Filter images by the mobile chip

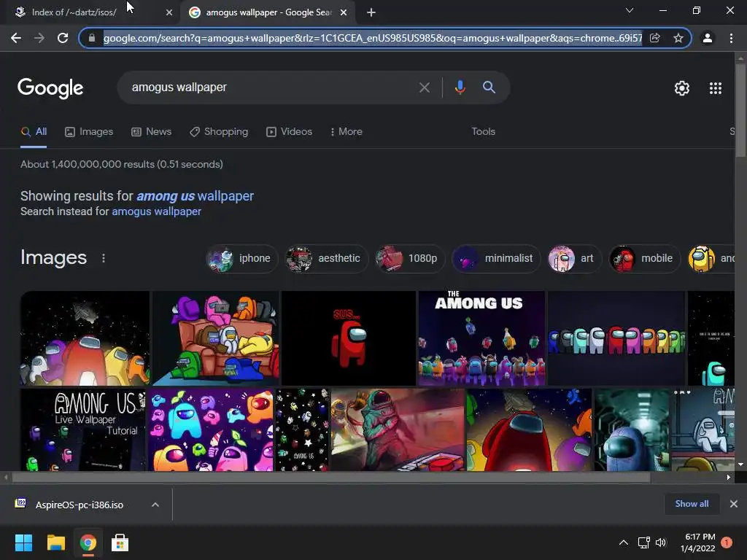pyautogui.click(x=645, y=259)
